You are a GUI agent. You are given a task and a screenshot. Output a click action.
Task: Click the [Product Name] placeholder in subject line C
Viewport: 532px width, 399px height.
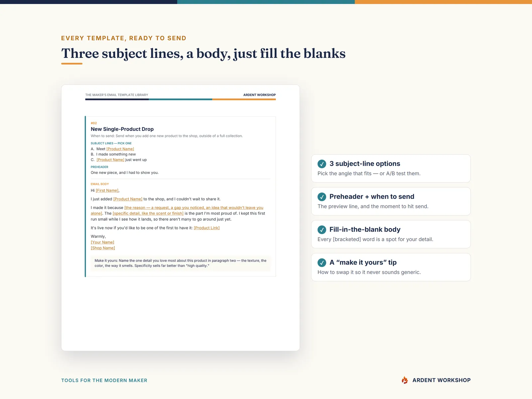click(110, 160)
